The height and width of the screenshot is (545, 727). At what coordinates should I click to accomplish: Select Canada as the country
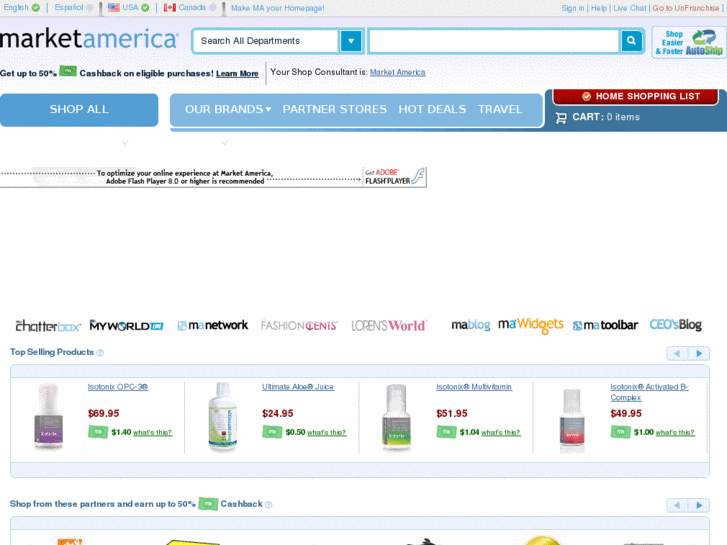[190, 8]
